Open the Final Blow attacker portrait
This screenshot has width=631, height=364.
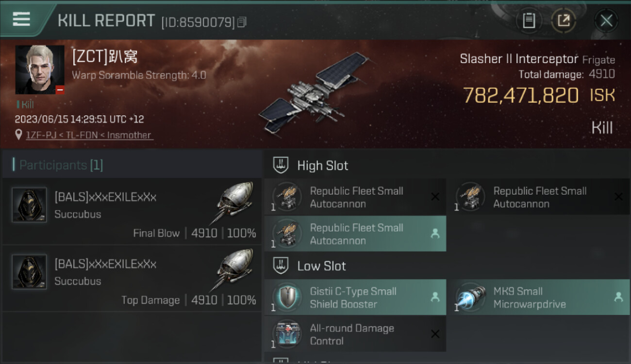click(29, 205)
